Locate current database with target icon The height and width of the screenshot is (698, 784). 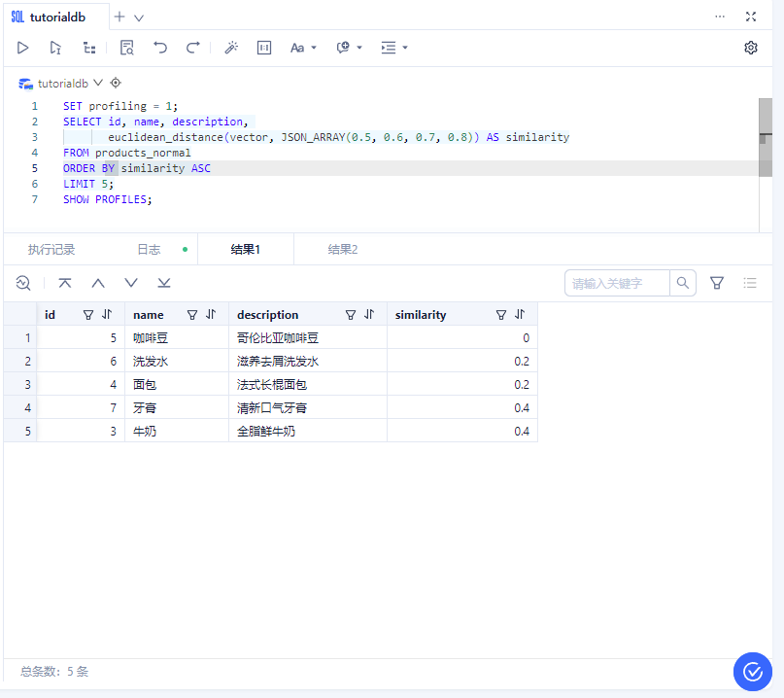(116, 83)
